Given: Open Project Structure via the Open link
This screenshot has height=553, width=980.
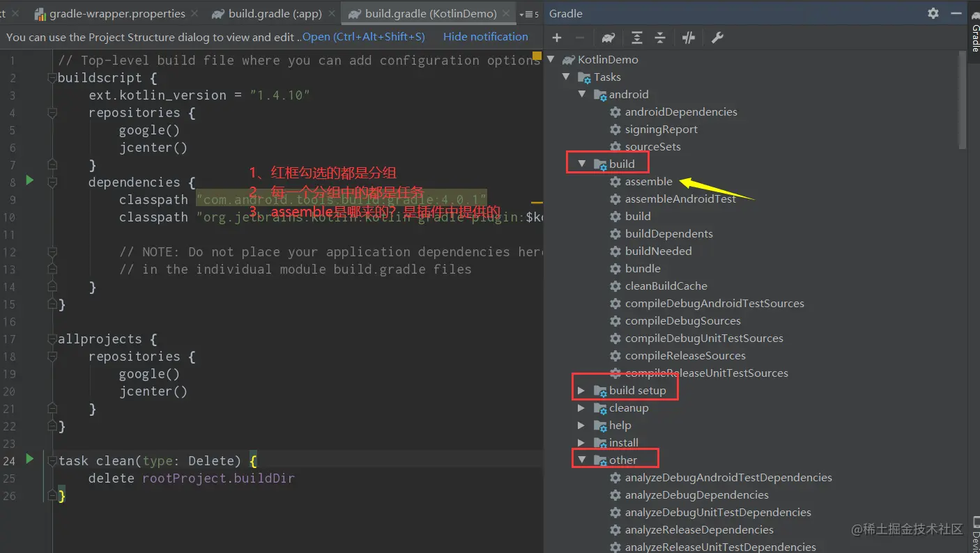Looking at the screenshot, I should click(x=363, y=37).
